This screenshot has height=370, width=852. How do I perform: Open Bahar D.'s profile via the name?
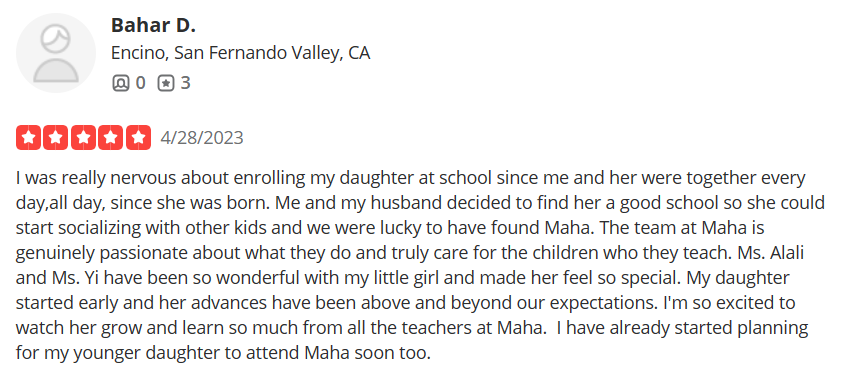(153, 25)
